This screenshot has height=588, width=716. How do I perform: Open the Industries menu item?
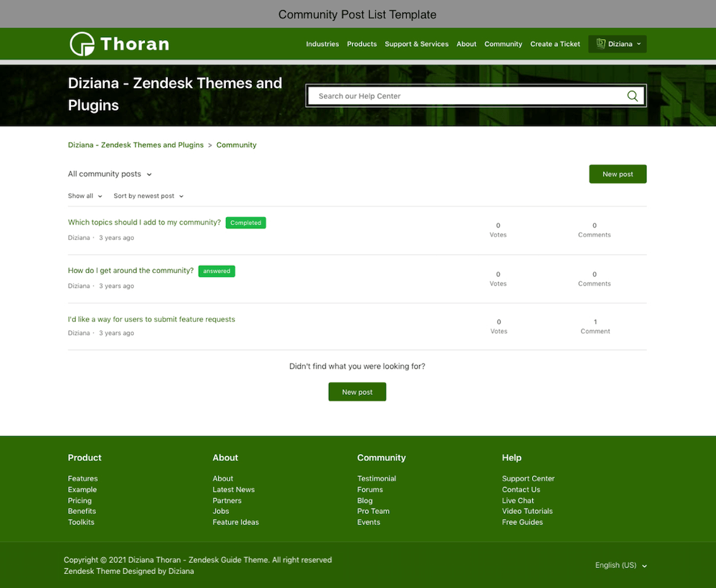point(322,44)
